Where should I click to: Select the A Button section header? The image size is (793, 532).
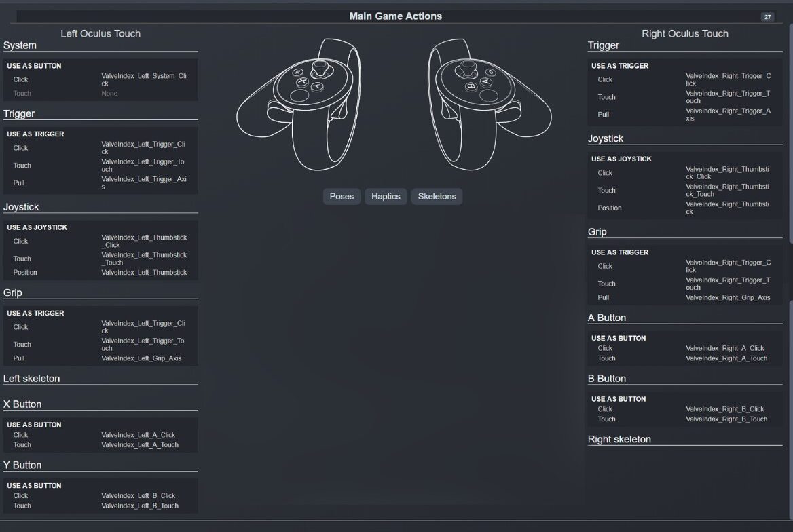[607, 318]
